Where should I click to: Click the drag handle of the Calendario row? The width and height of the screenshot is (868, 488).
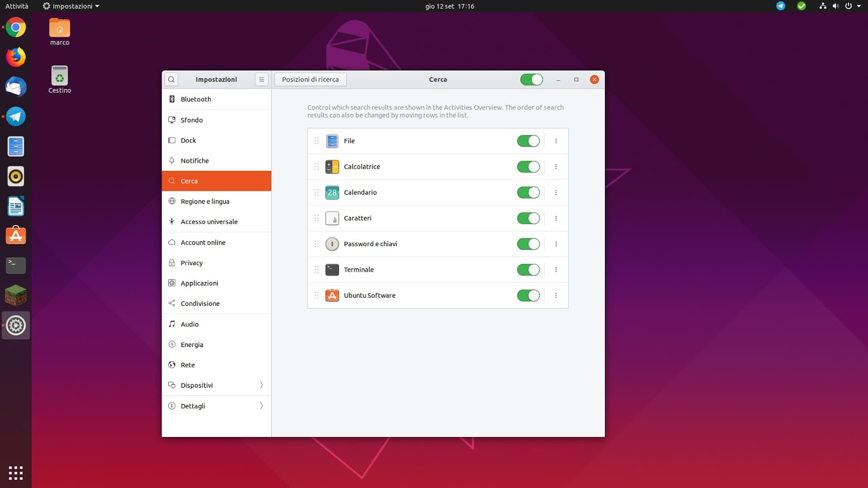pyautogui.click(x=317, y=192)
